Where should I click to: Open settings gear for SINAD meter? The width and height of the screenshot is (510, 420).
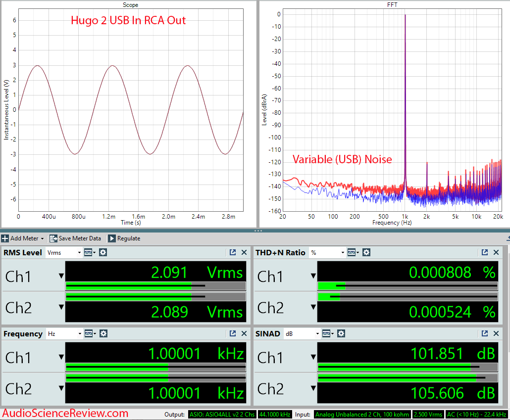click(341, 333)
